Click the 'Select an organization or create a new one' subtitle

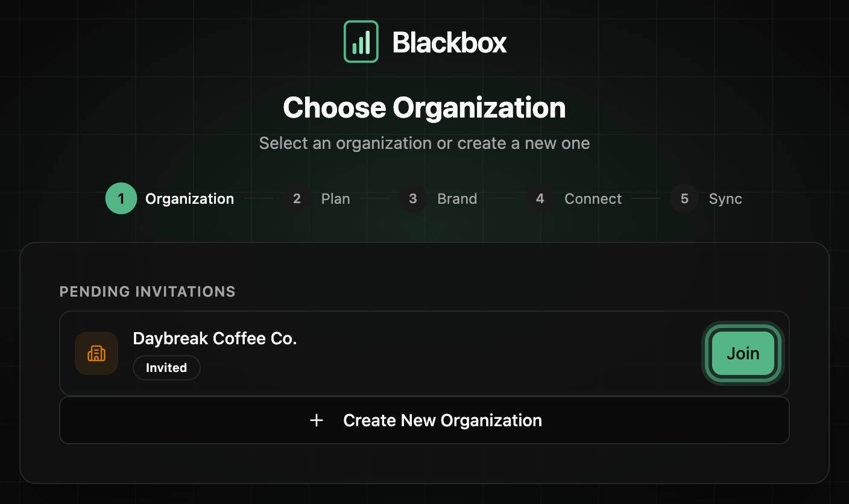point(424,143)
